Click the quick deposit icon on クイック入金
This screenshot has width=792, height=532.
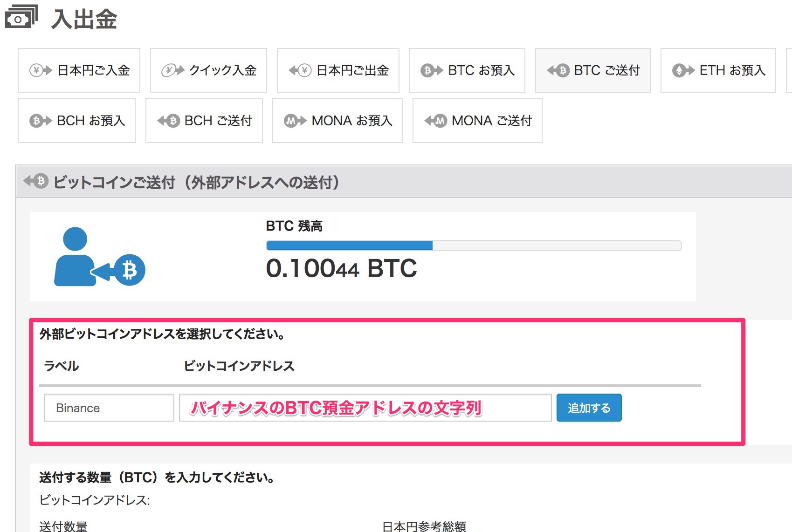[172, 70]
